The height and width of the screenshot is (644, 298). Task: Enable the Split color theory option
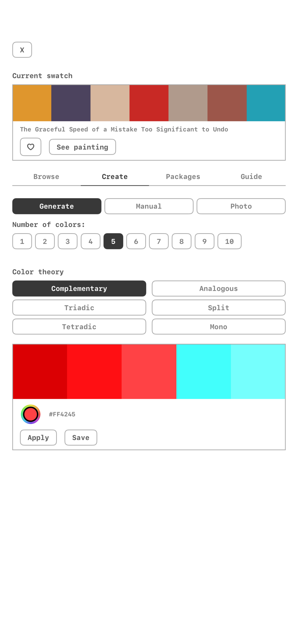tap(218, 308)
